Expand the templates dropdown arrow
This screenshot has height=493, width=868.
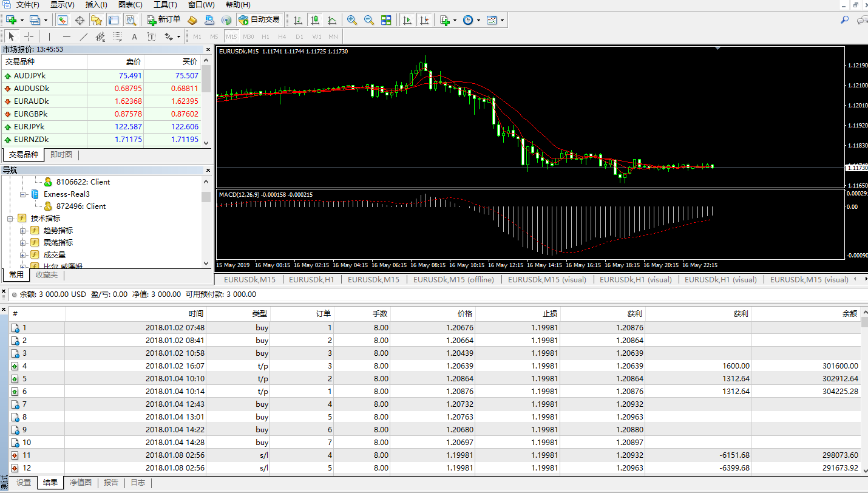click(502, 20)
